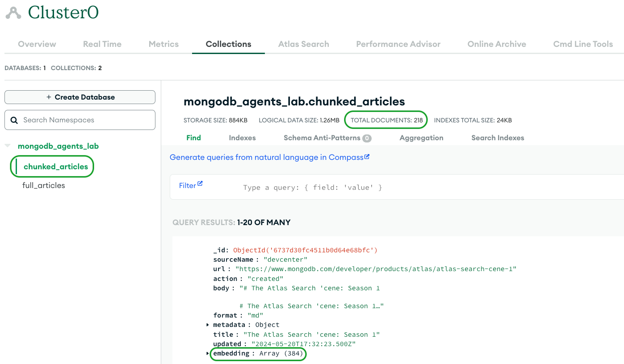The height and width of the screenshot is (364, 624).
Task: Click the INDEXES TOTAL SIZE: 24KB stat
Action: click(x=473, y=120)
